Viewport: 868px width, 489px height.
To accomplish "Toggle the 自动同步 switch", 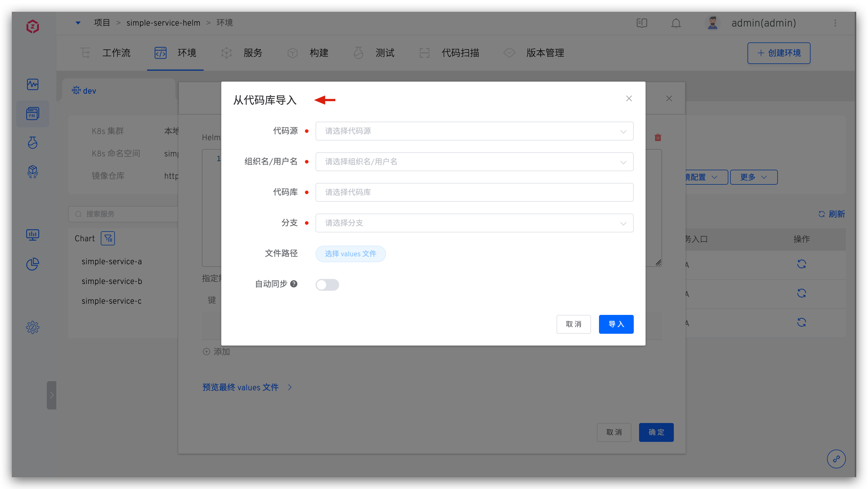I will click(327, 285).
